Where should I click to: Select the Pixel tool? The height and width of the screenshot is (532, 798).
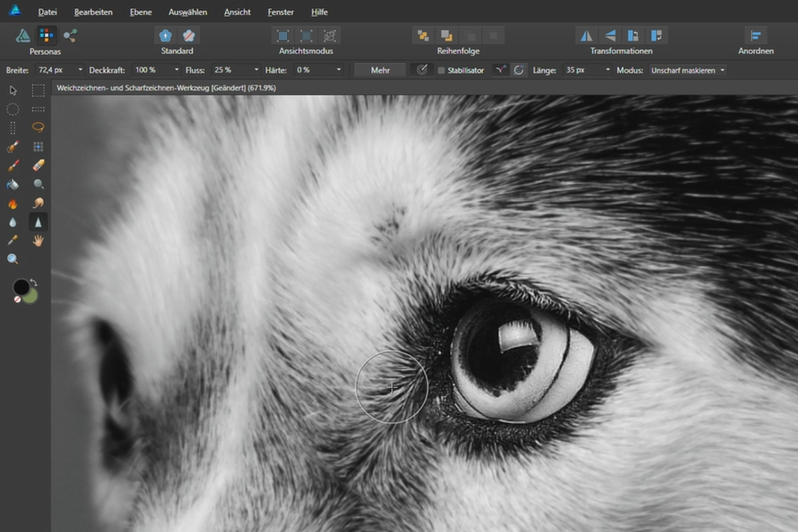(39, 146)
